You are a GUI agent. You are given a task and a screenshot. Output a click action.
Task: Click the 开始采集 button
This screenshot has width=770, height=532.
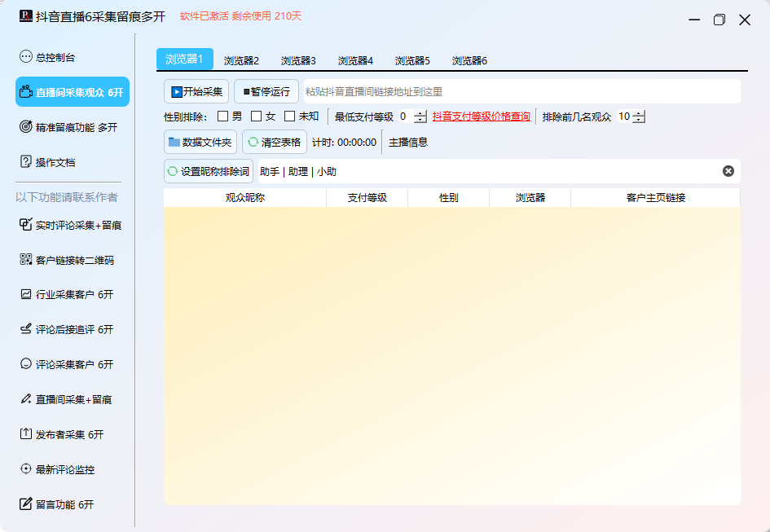pyautogui.click(x=196, y=91)
